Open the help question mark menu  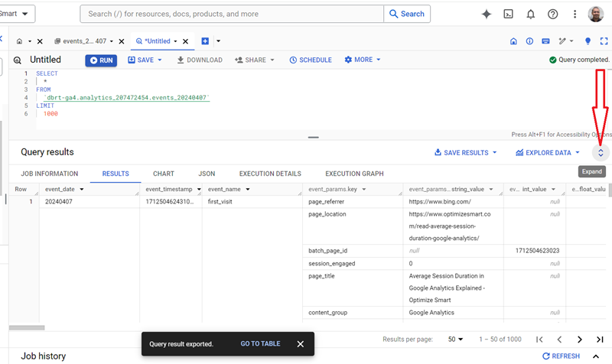point(553,14)
